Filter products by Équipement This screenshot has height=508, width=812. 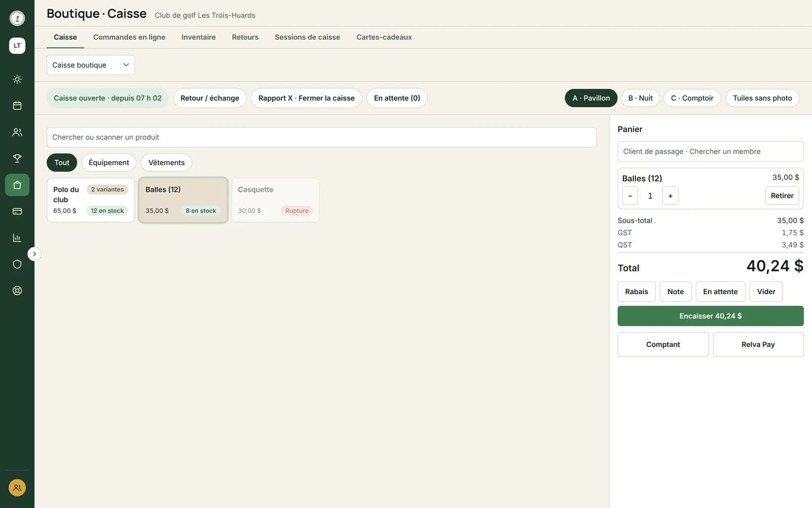(109, 163)
